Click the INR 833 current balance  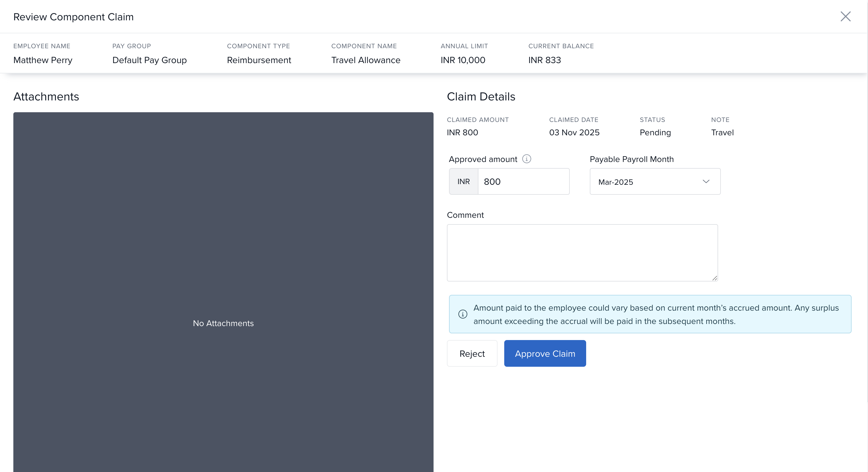544,60
